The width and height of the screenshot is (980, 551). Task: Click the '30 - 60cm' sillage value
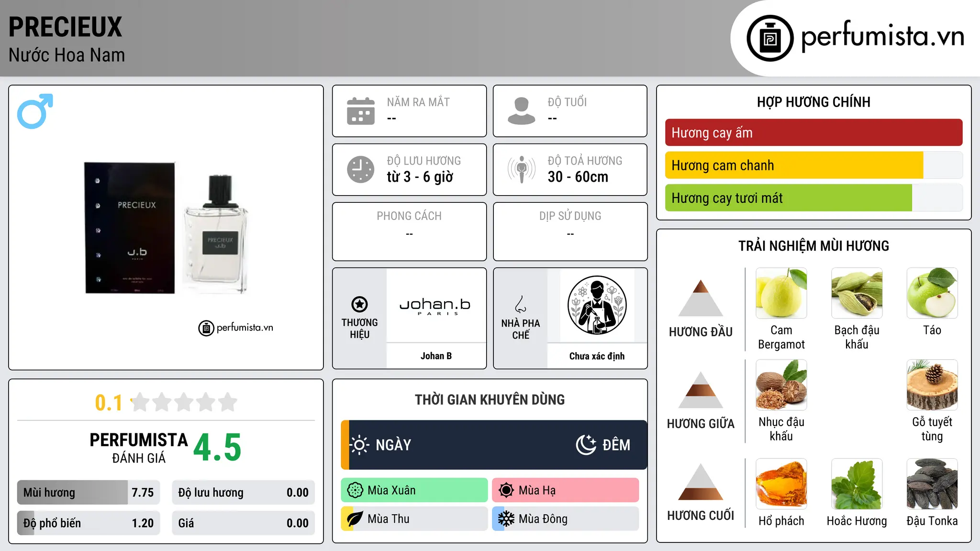[578, 177]
